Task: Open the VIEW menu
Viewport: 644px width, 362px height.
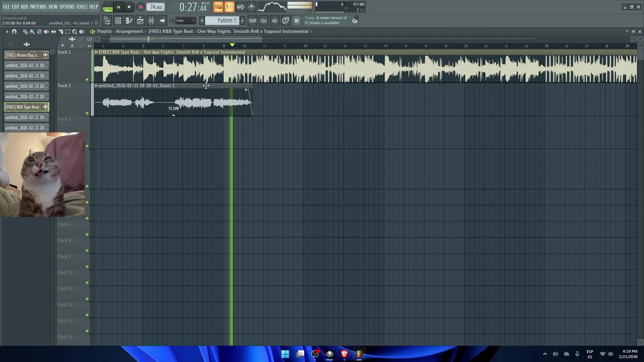Action: pos(53,7)
